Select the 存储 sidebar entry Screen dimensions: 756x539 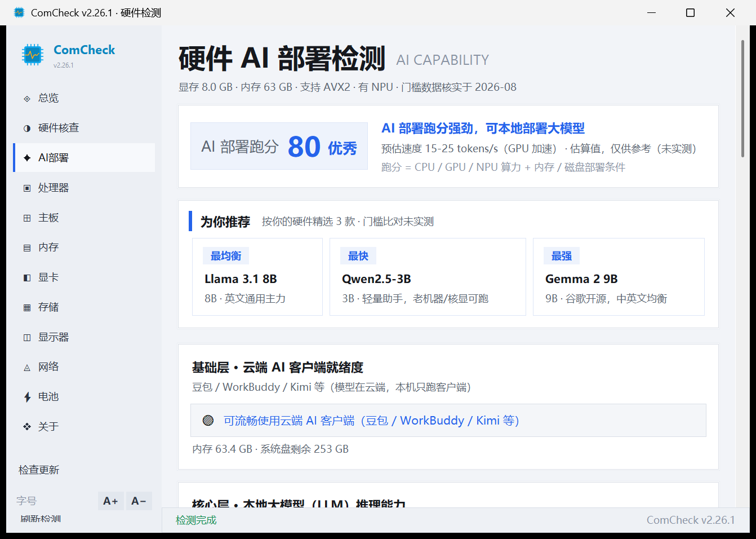point(84,307)
